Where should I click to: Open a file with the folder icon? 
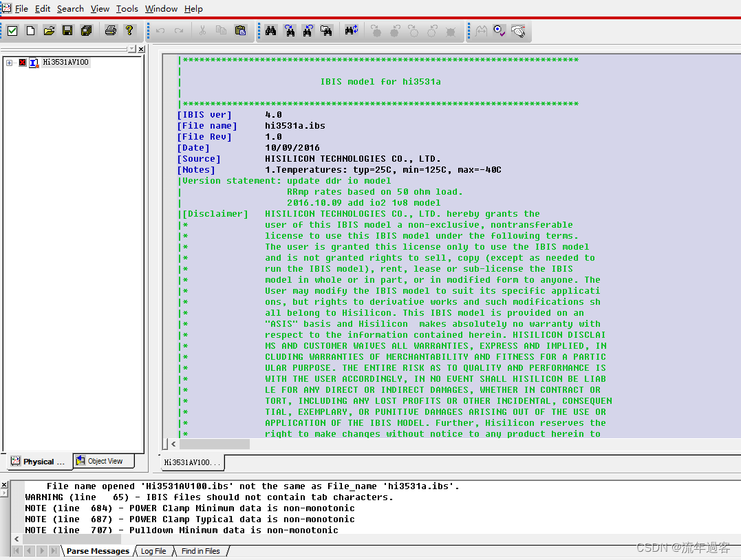pyautogui.click(x=49, y=31)
